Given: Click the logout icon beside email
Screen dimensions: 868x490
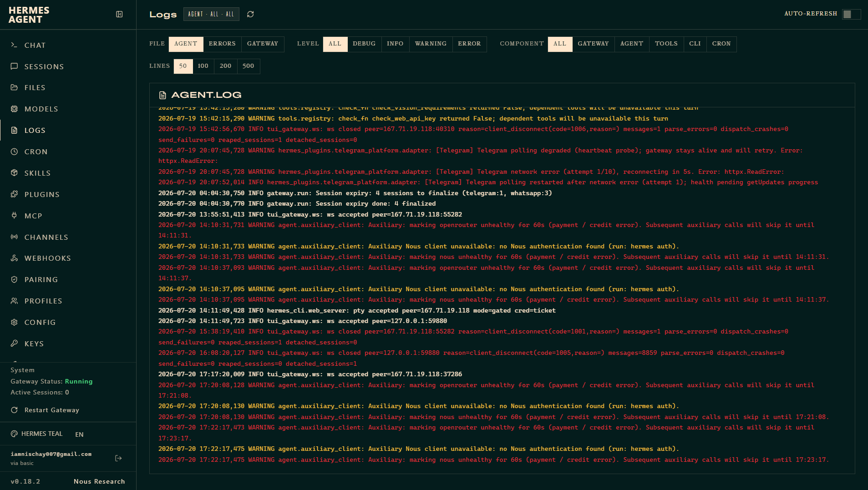Looking at the screenshot, I should click(x=118, y=458).
